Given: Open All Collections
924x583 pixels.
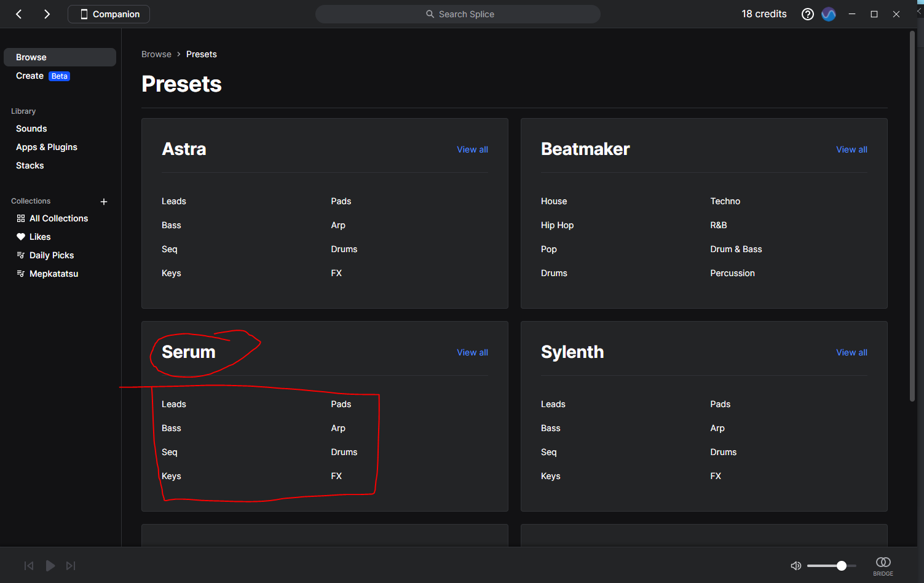Looking at the screenshot, I should click(x=59, y=218).
